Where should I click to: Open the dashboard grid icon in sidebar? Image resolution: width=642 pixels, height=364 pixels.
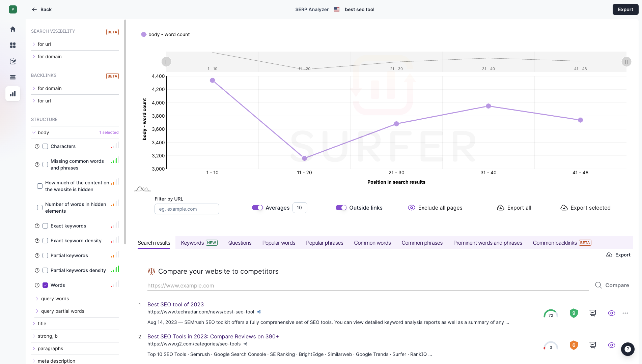pos(12,45)
